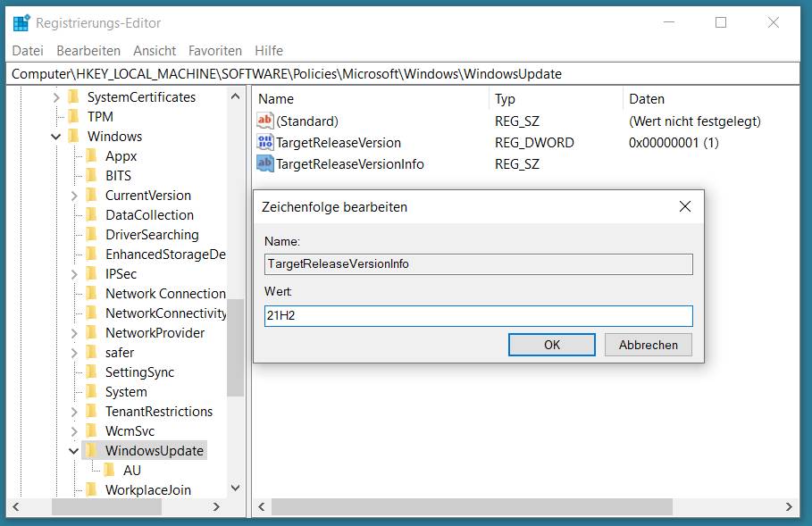812x526 pixels.
Task: Close the Zeichenfolge bearbeiten dialog
Action: click(x=685, y=207)
